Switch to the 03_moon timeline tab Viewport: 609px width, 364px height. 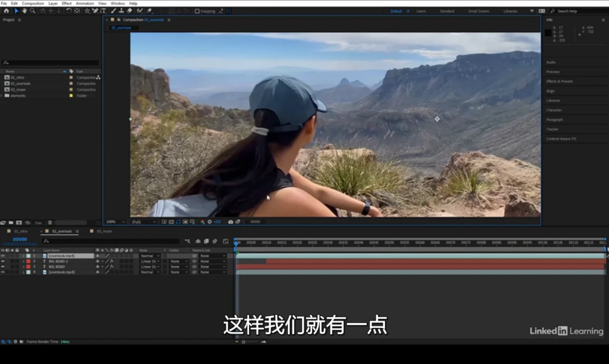tap(104, 231)
